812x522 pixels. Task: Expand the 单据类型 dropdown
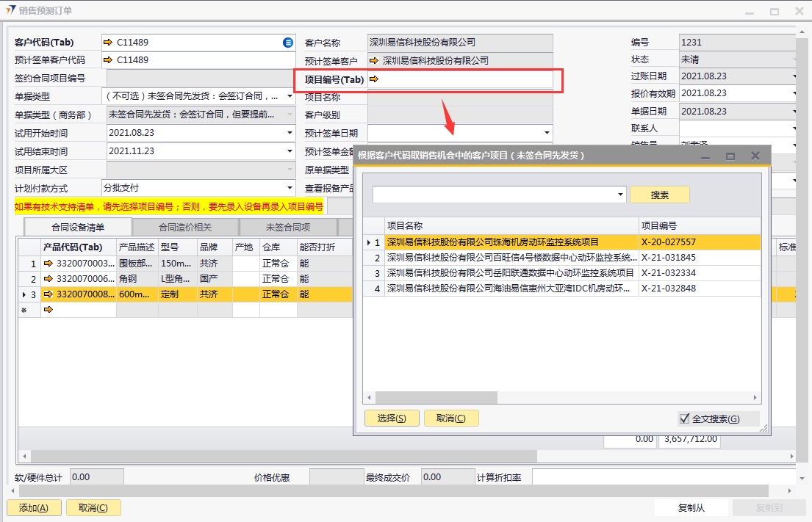coord(290,96)
